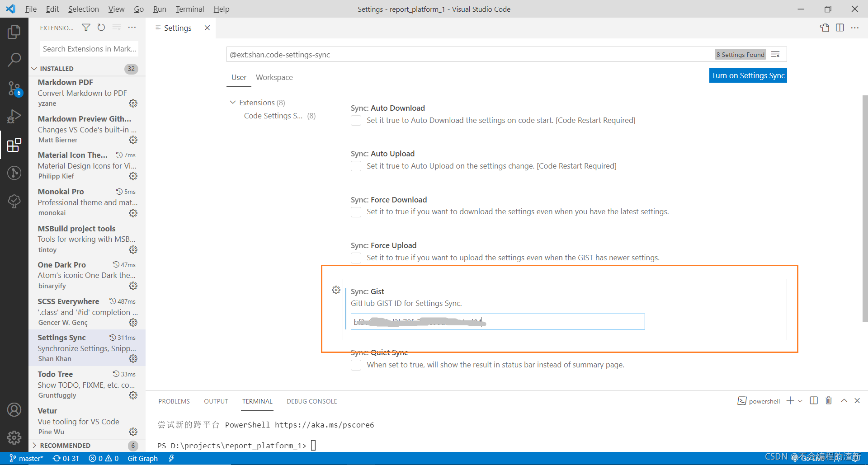Open the Terminal menu
This screenshot has height=465, width=868.
coord(190,9)
